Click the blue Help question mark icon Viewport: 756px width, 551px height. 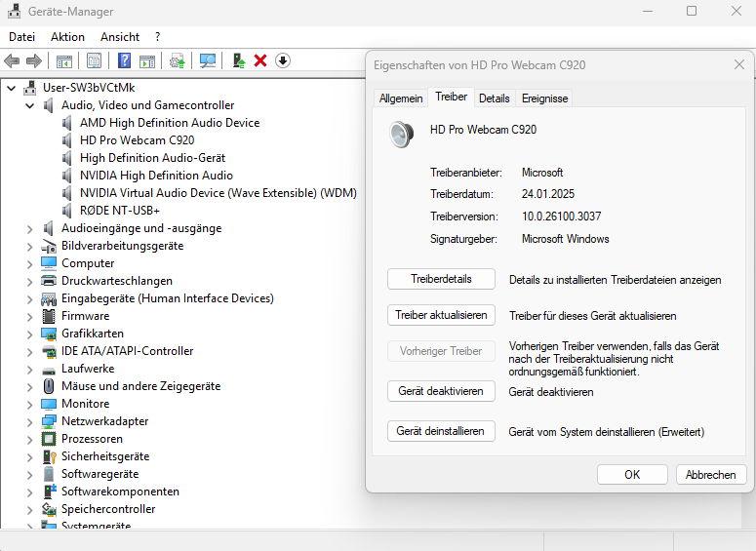pos(124,61)
